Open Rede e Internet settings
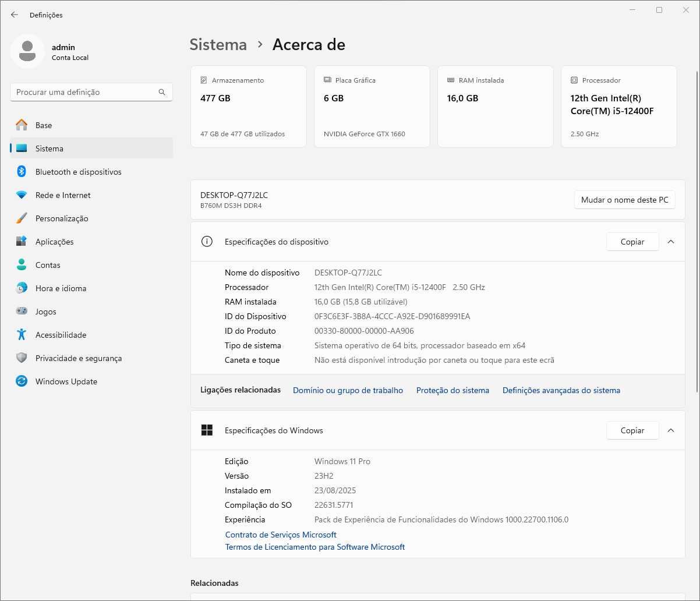 tap(91, 195)
